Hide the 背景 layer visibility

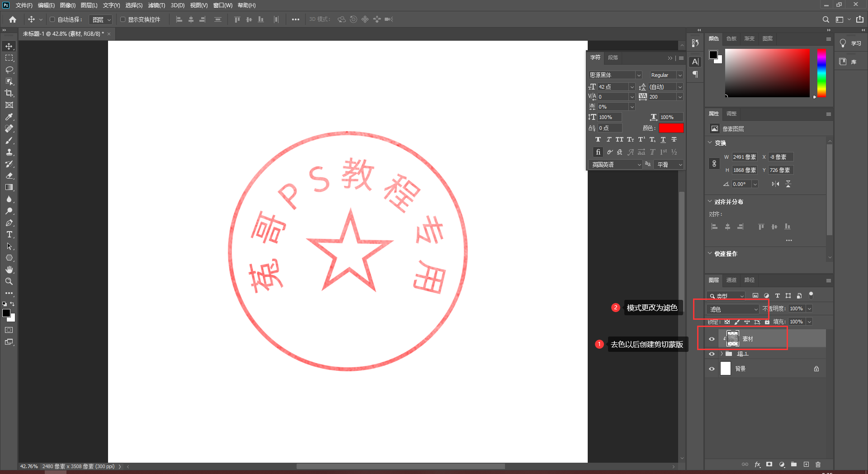[x=712, y=369]
